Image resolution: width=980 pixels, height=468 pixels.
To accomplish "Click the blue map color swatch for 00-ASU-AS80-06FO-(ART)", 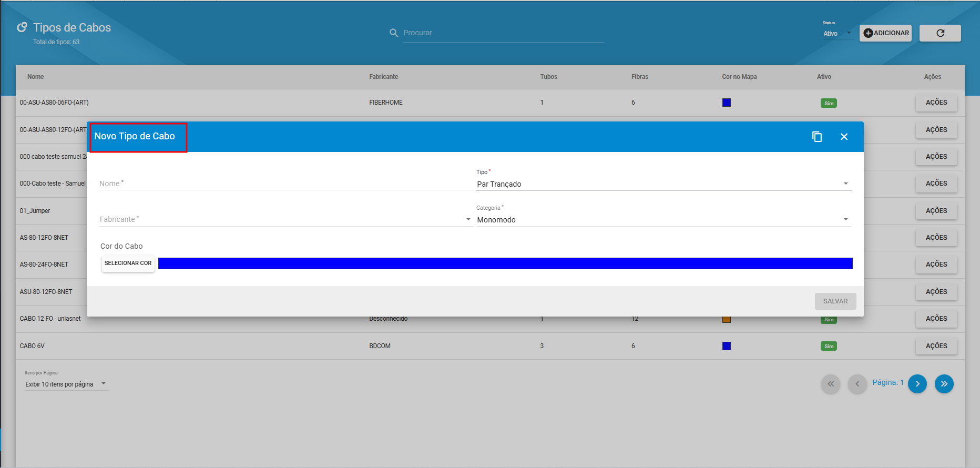I will [x=727, y=103].
